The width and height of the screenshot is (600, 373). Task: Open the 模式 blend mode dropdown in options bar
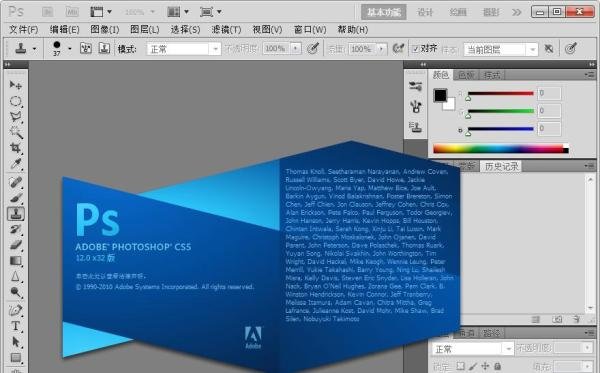[x=184, y=49]
